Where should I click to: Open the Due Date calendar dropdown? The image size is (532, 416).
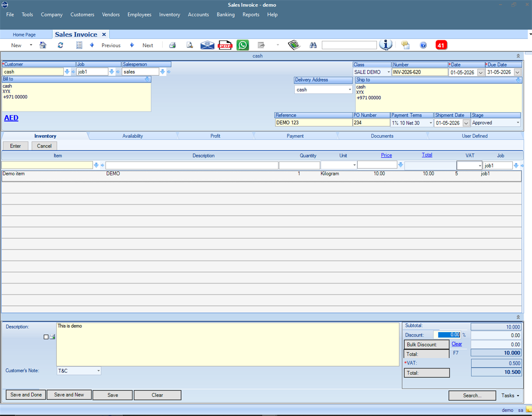517,72
